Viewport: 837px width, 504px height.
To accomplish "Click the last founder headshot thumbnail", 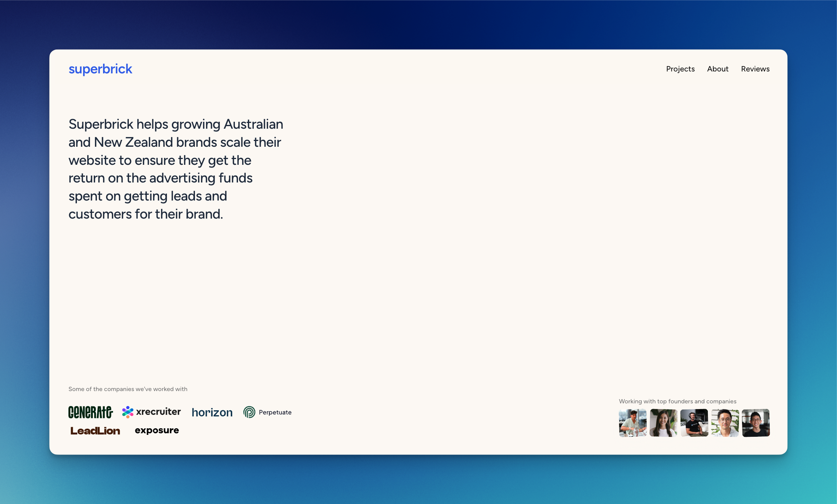I will [755, 423].
